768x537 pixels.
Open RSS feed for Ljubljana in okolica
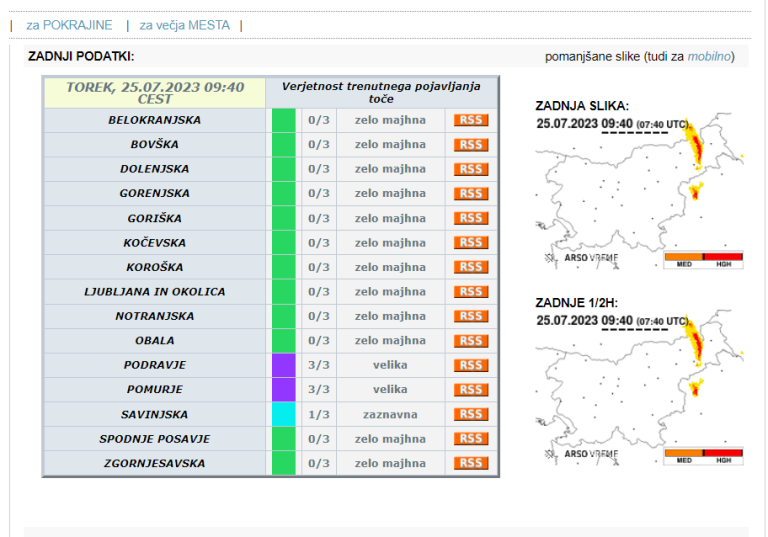click(470, 292)
